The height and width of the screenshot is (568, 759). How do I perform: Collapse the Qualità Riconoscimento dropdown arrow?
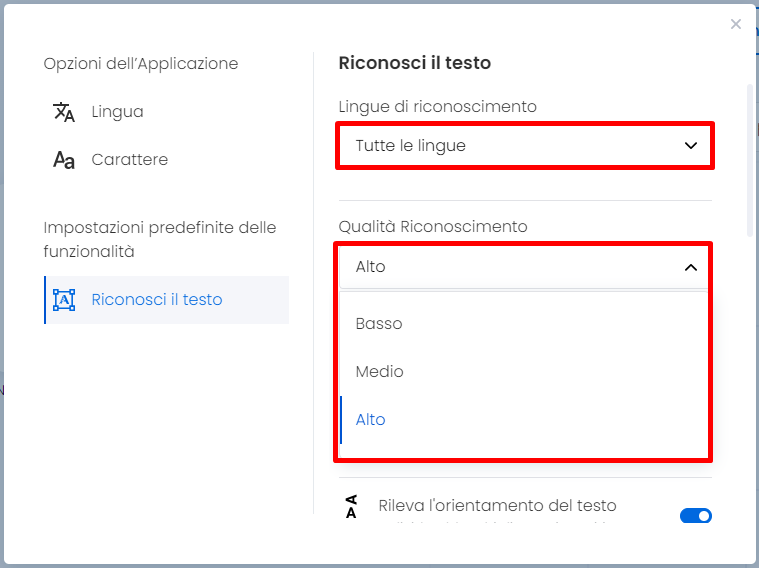pyautogui.click(x=691, y=267)
